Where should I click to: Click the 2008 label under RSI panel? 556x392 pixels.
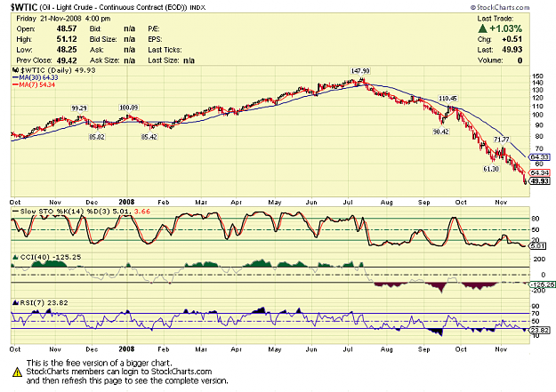126,349
